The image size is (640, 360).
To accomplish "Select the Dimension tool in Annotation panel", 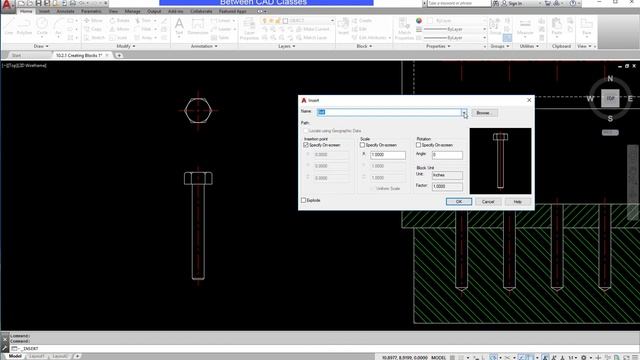I will [198, 27].
